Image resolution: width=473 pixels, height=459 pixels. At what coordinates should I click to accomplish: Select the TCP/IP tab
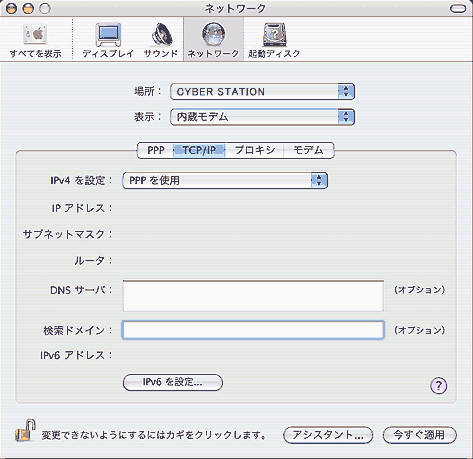click(199, 150)
